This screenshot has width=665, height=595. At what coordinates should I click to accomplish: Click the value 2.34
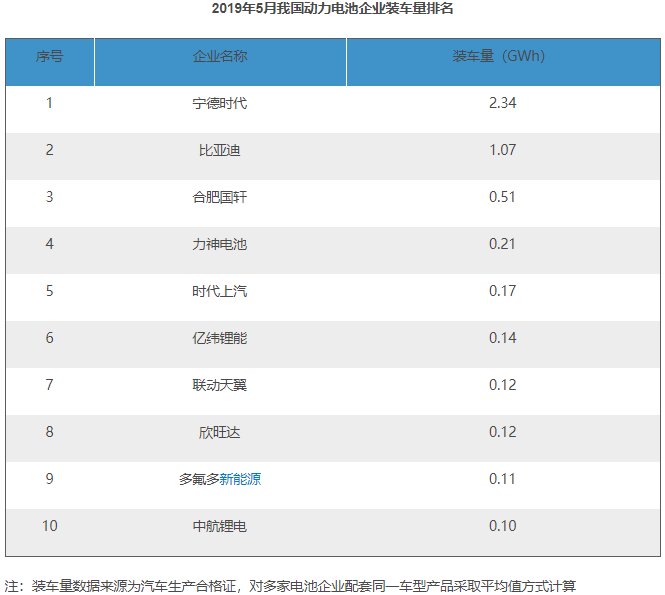pos(503,103)
